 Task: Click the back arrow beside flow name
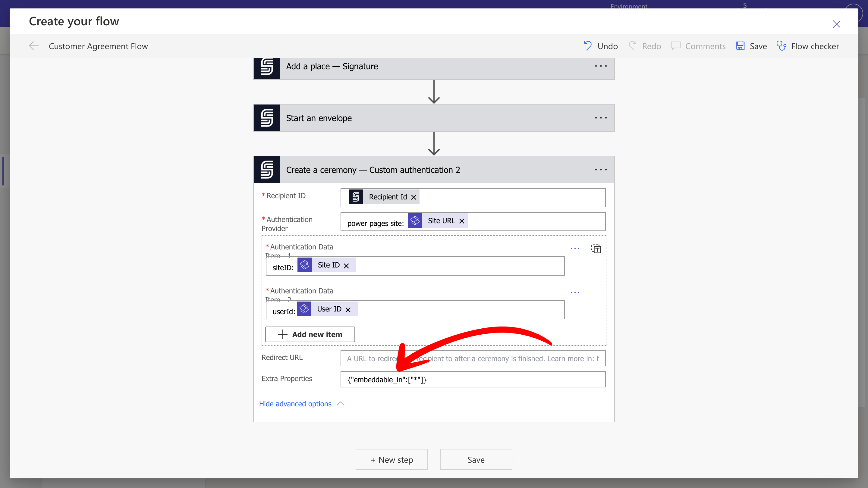click(34, 46)
